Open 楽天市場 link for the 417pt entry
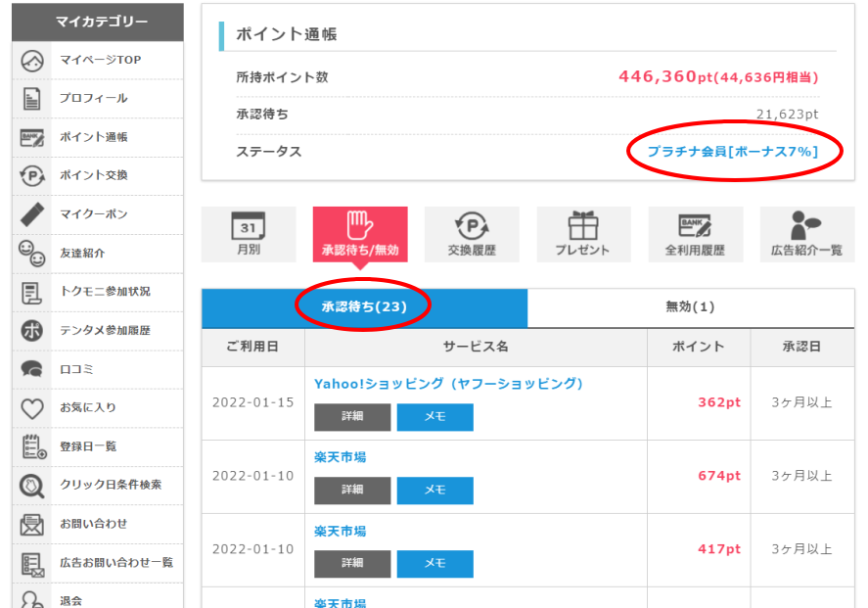Viewport: 868px width, 608px height. (x=340, y=532)
